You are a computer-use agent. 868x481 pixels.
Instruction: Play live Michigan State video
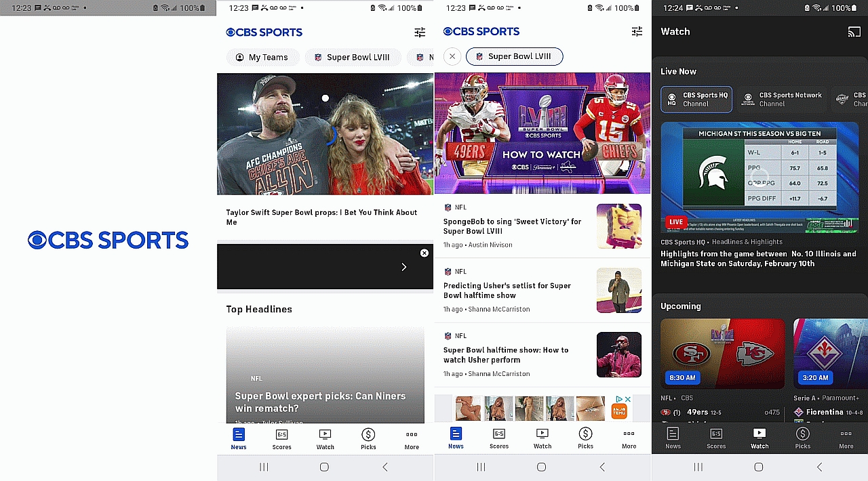(759, 177)
